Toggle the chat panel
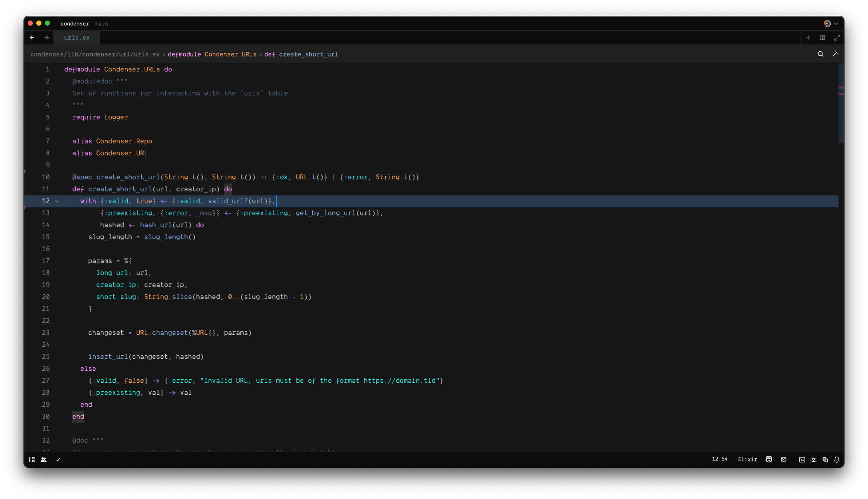Image resolution: width=868 pixels, height=499 pixels. click(825, 460)
